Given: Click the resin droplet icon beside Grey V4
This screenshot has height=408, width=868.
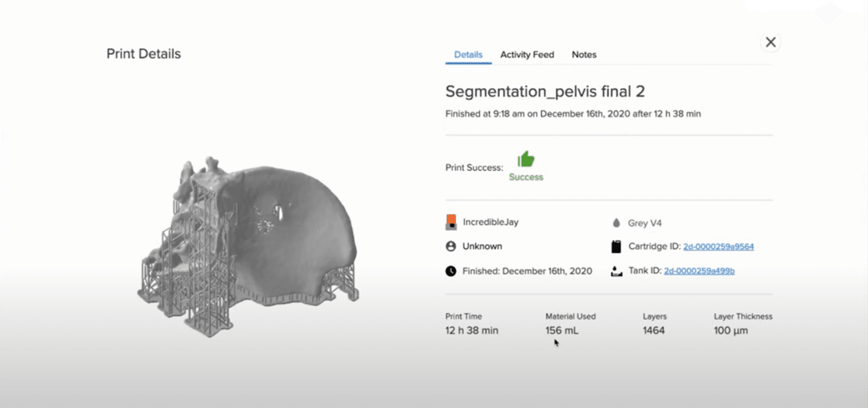Looking at the screenshot, I should click(616, 223).
